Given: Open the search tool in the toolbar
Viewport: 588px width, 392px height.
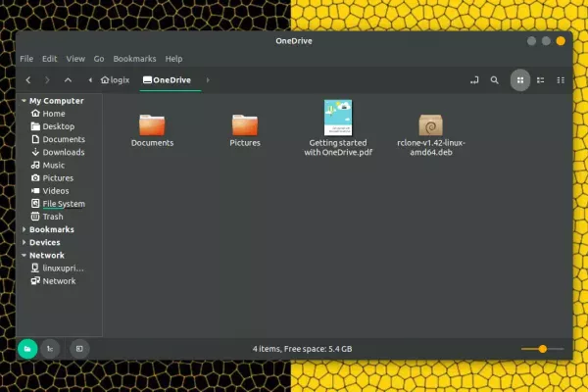Looking at the screenshot, I should click(x=495, y=80).
